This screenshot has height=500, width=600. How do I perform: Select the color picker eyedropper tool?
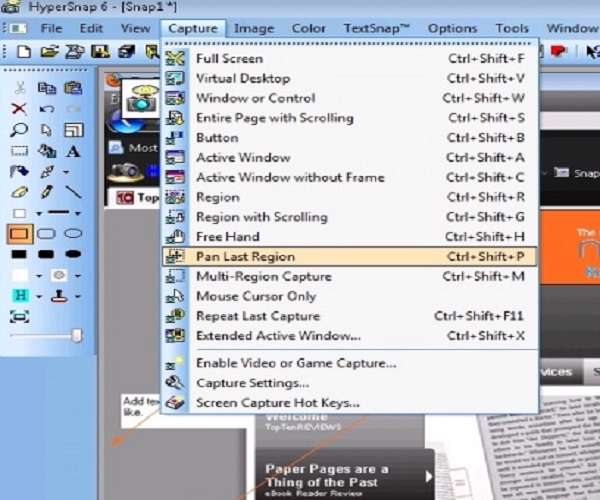(x=47, y=172)
